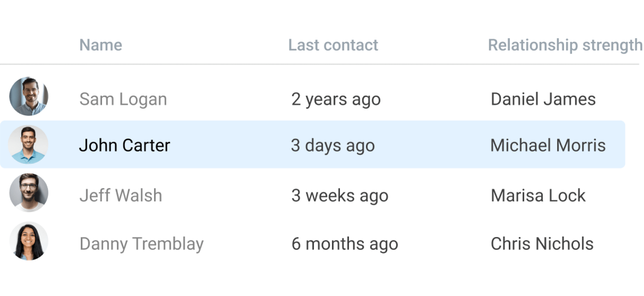The image size is (644, 296).
Task: Click John Carter's profile avatar
Action: point(29,145)
